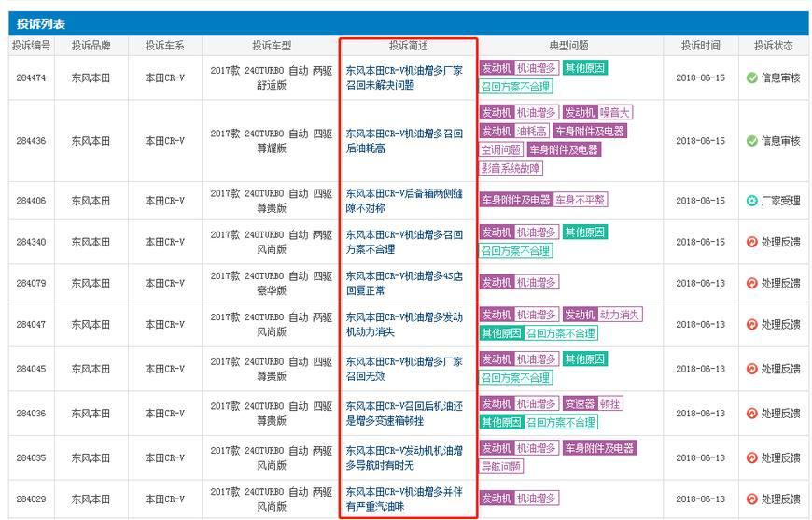Click the red status icon for complaint 284079
This screenshot has height=520, width=812.
(752, 283)
